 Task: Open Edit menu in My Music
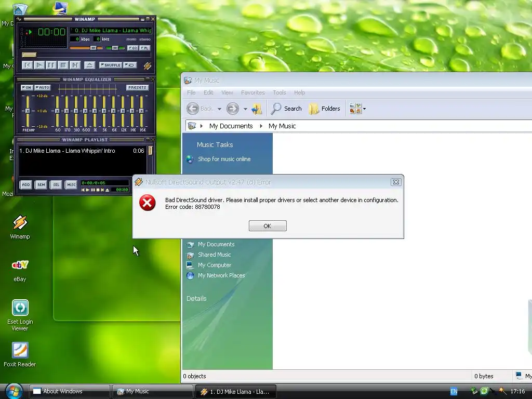208,92
